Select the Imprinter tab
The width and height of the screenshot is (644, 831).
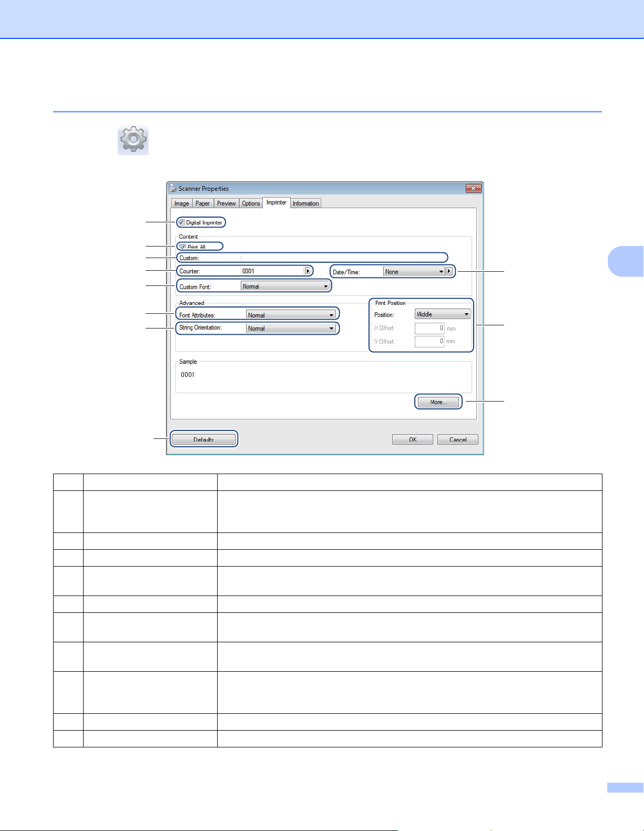[277, 202]
